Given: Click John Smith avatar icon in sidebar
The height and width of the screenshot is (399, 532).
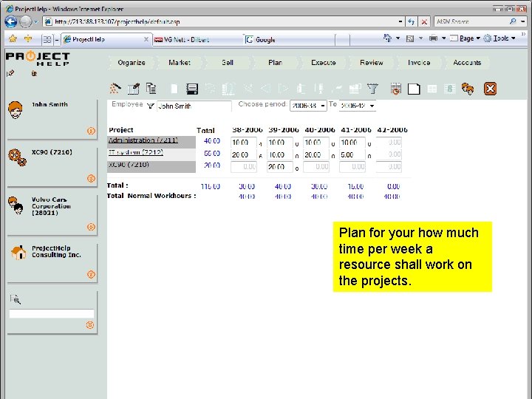Looking at the screenshot, I should coord(16,109).
